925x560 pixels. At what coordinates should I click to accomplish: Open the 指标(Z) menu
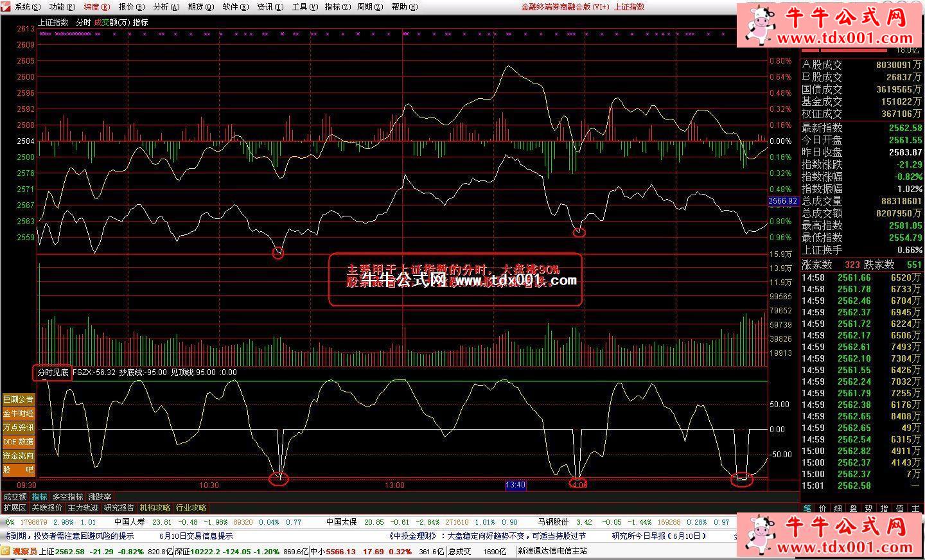337,7
